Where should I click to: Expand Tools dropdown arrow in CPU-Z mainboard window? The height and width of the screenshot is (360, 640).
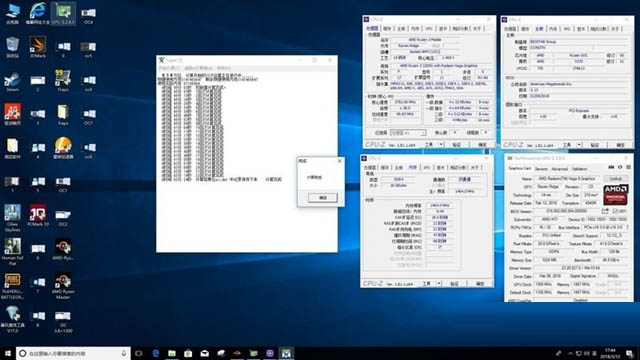click(579, 145)
